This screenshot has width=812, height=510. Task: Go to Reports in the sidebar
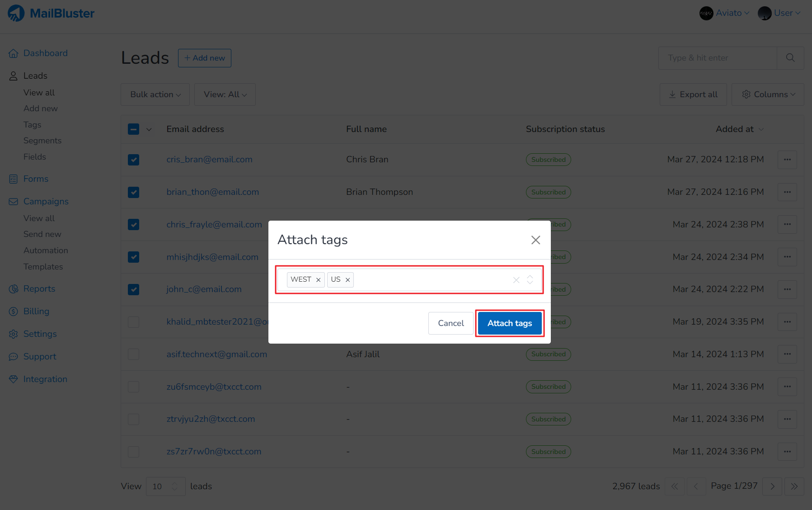coord(39,289)
